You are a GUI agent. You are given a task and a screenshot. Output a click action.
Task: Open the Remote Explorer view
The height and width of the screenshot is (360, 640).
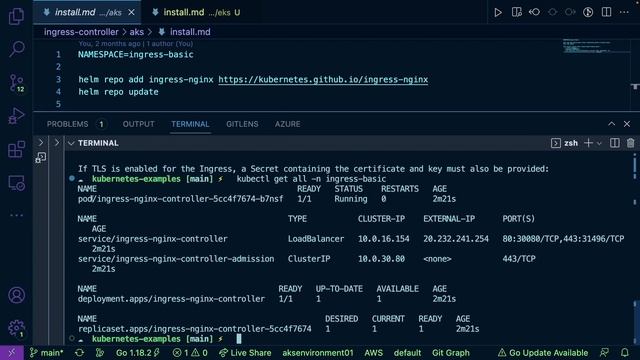[x=16, y=183]
